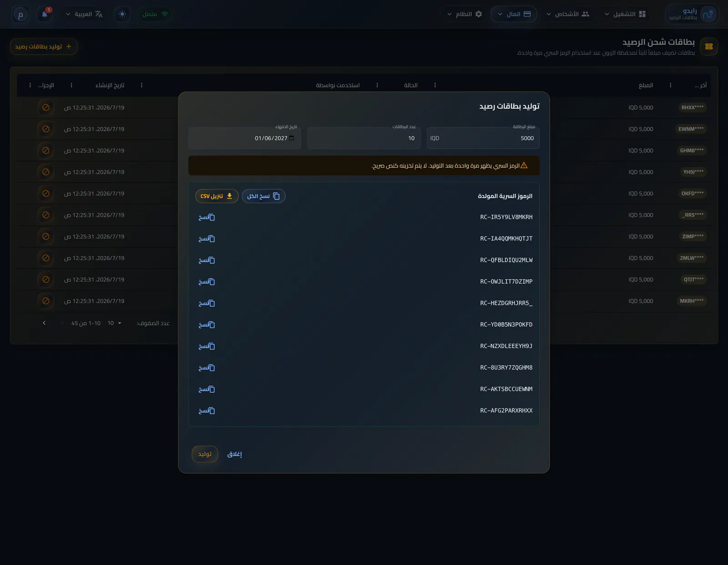Open the التشغيل operations menu

pyautogui.click(x=625, y=14)
